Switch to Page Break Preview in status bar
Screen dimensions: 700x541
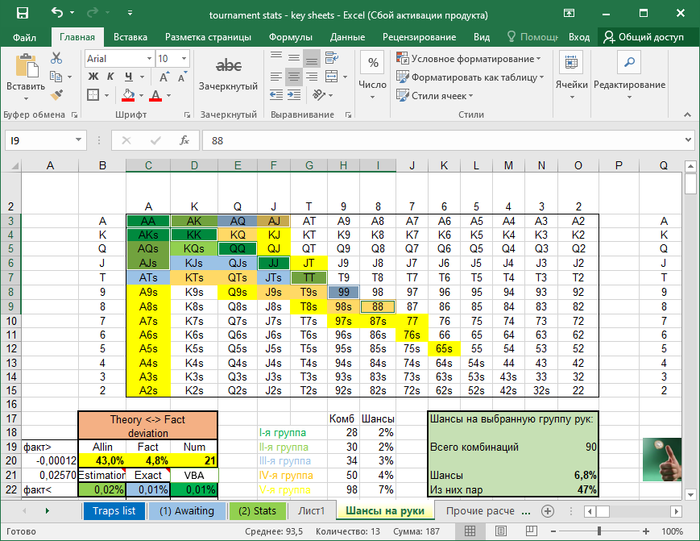point(531,531)
